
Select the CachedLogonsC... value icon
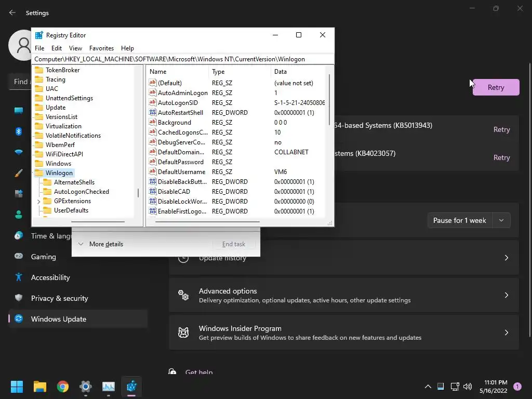coord(153,131)
